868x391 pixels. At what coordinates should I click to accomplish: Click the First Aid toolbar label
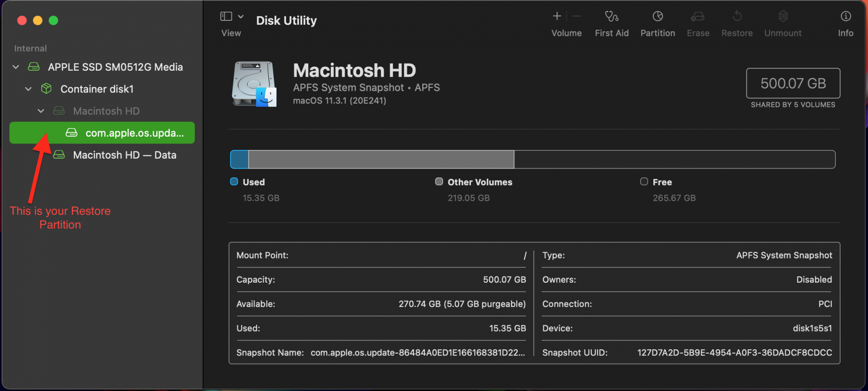(x=612, y=33)
